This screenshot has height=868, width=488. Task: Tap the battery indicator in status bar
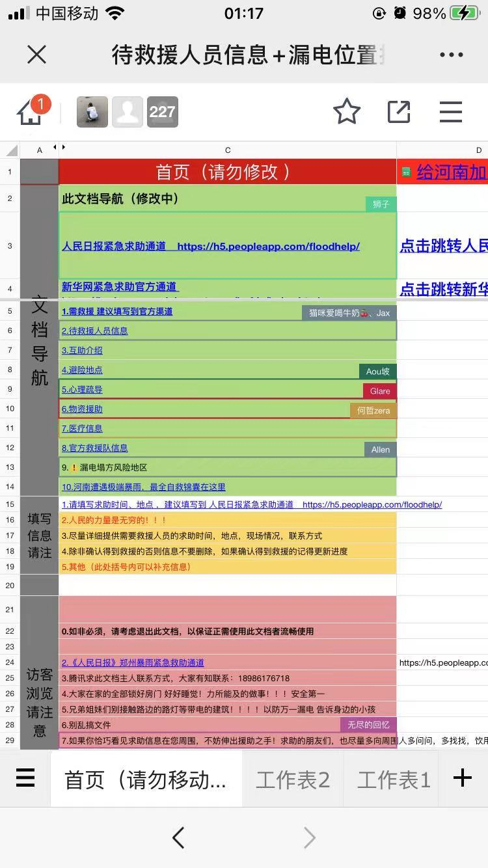click(465, 13)
